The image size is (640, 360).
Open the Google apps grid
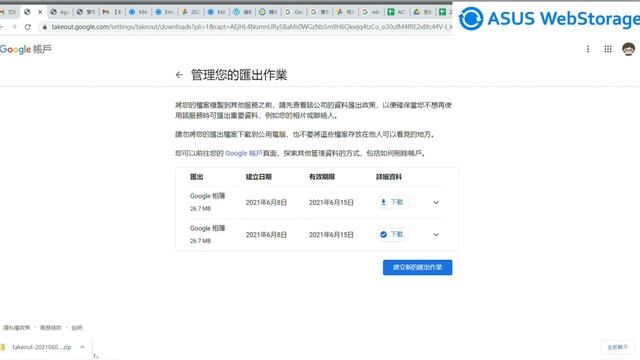tap(608, 49)
